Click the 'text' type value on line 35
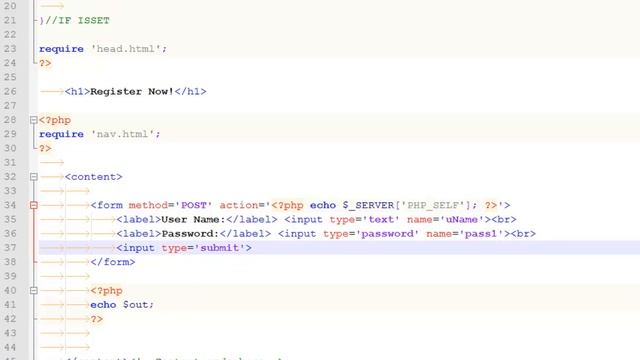Viewport: 640px width, 360px height. tap(381, 220)
